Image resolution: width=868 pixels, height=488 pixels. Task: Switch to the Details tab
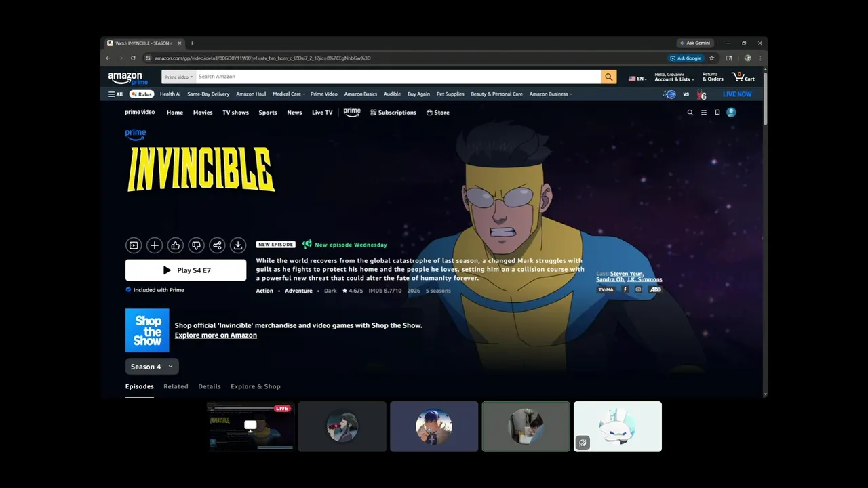210,386
